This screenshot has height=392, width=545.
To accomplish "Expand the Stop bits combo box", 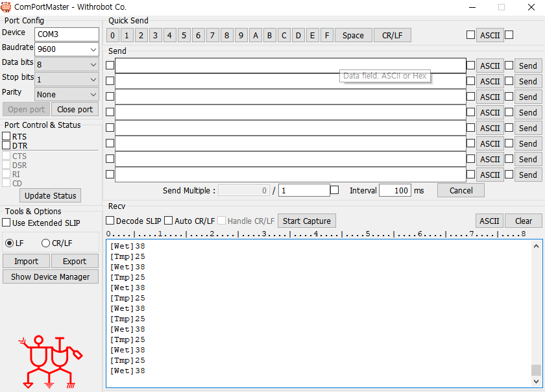I will point(93,80).
